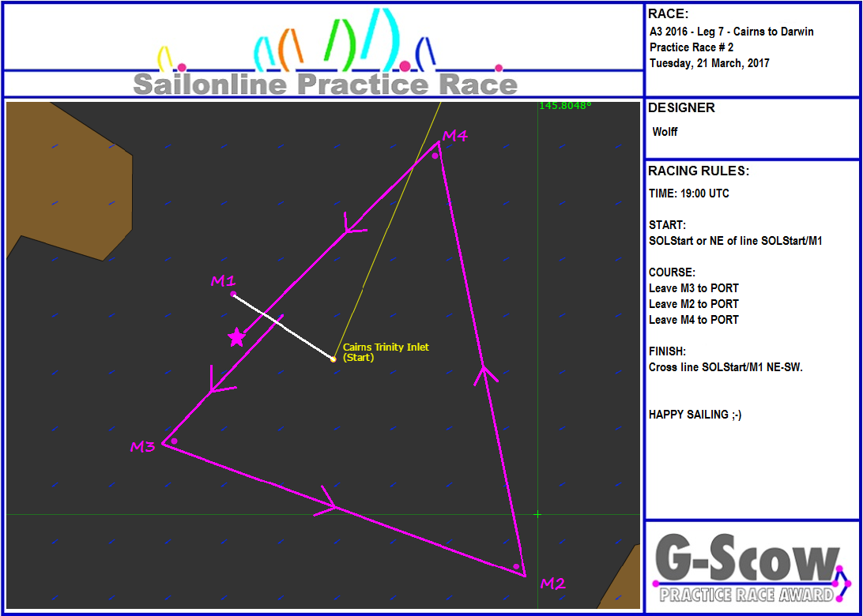Click the 'RACING RULES:' heading

coord(699,171)
